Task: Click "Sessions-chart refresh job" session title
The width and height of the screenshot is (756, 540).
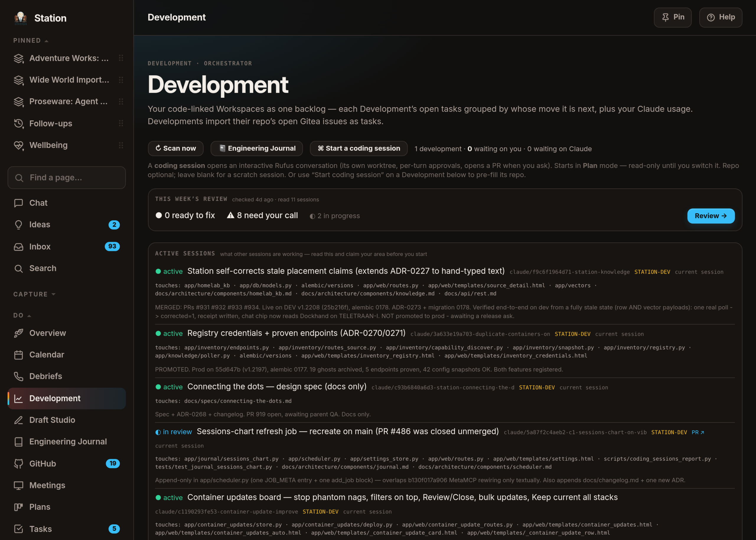Action: click(x=348, y=432)
